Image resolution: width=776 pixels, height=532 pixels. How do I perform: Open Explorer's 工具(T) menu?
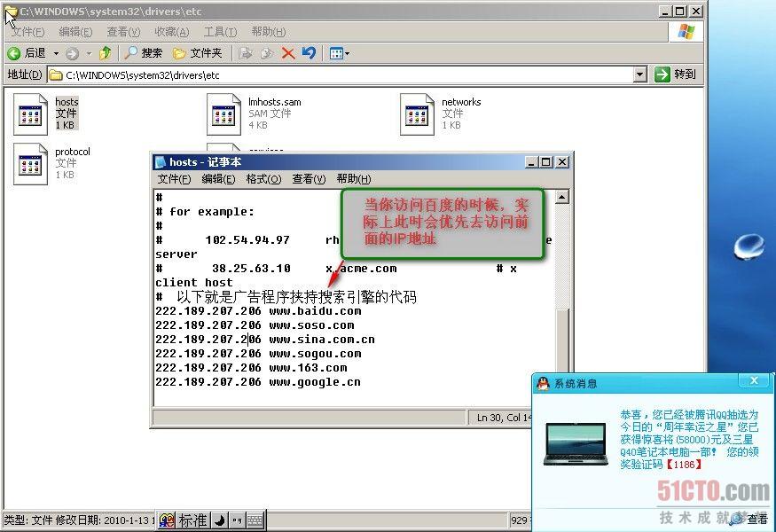[x=220, y=32]
